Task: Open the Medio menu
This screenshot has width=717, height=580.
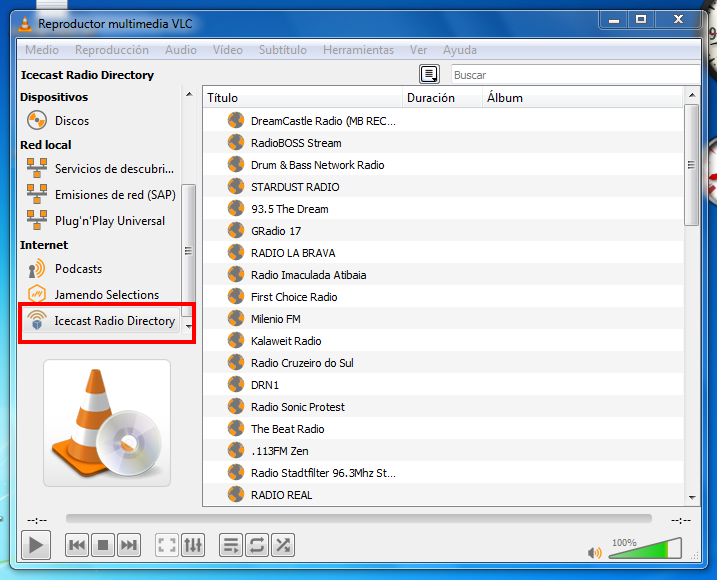Action: point(42,50)
